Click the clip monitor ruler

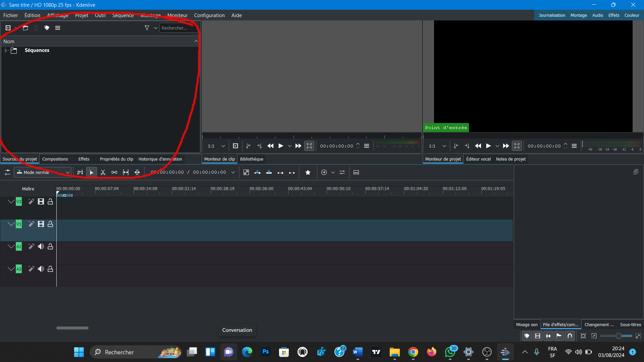[x=312, y=136]
